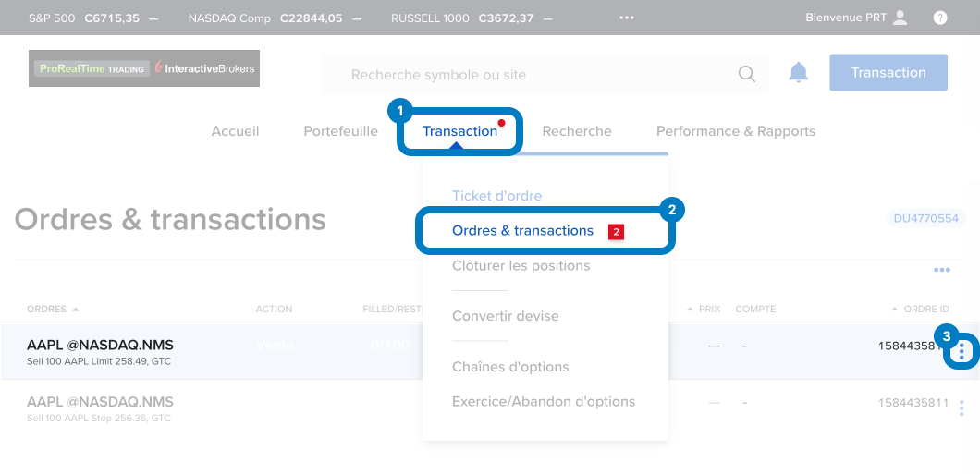The width and height of the screenshot is (980, 474).
Task: Click the search magnifier icon
Action: [x=746, y=74]
